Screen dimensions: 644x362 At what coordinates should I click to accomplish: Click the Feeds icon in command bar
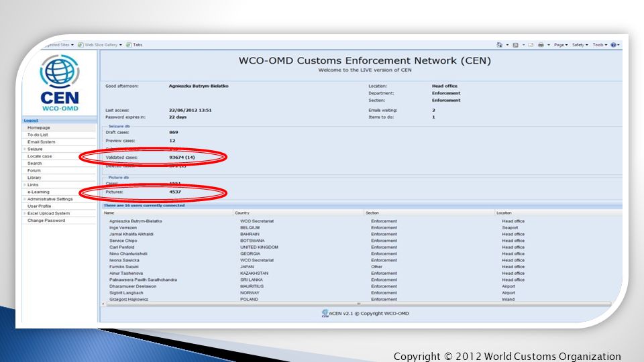click(x=515, y=45)
